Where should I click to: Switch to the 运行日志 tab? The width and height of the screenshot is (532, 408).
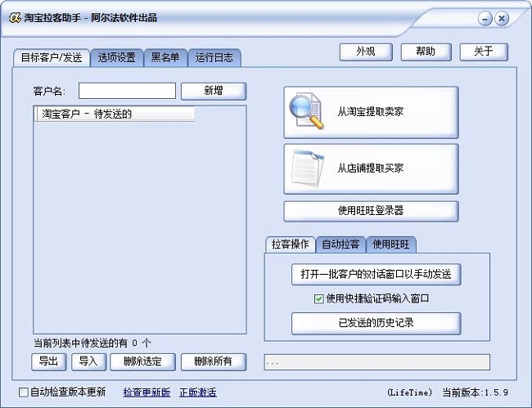(x=214, y=57)
